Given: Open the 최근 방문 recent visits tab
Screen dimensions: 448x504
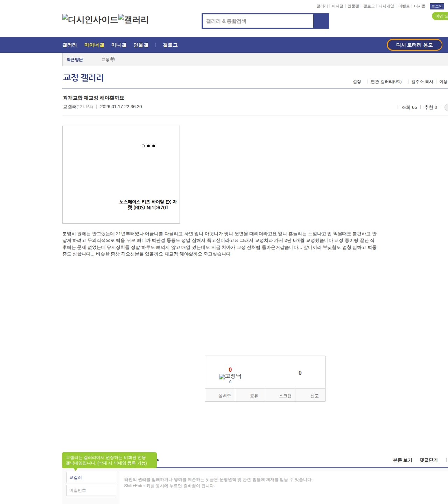Looking at the screenshot, I should point(75,59).
